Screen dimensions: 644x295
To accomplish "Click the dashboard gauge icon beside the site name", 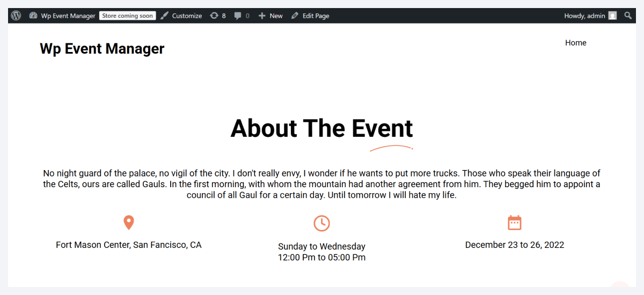I will (33, 16).
